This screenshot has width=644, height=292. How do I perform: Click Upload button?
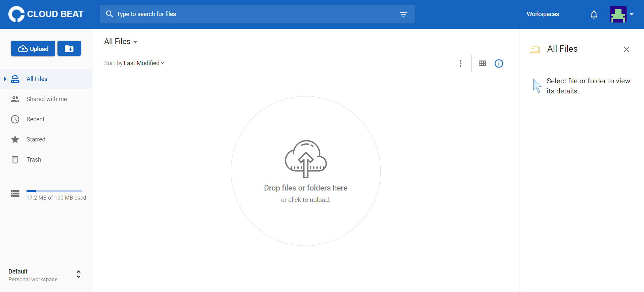click(x=33, y=49)
